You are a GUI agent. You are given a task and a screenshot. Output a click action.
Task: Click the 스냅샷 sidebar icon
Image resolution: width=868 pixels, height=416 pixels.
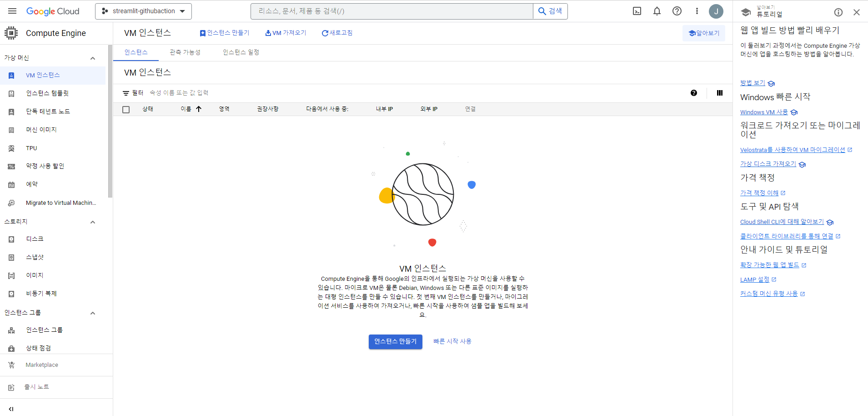click(x=11, y=258)
